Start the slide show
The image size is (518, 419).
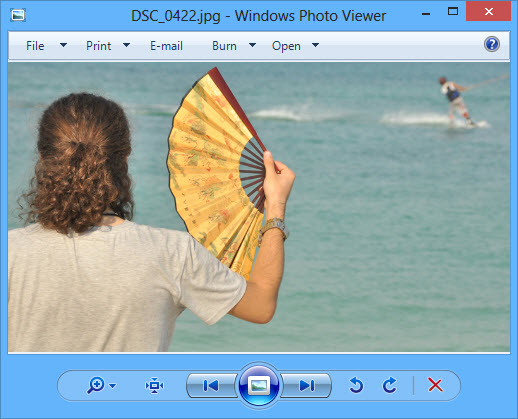coord(259,385)
